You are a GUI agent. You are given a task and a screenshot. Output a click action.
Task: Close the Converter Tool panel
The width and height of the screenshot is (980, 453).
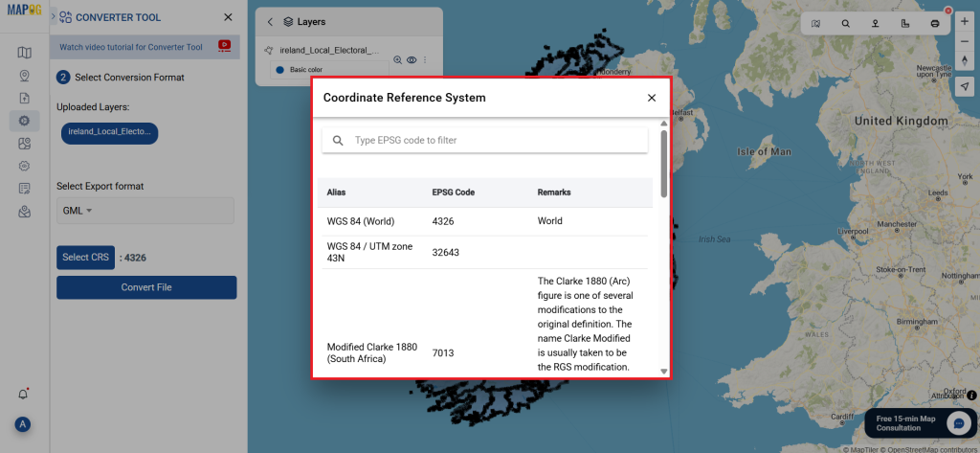click(228, 17)
